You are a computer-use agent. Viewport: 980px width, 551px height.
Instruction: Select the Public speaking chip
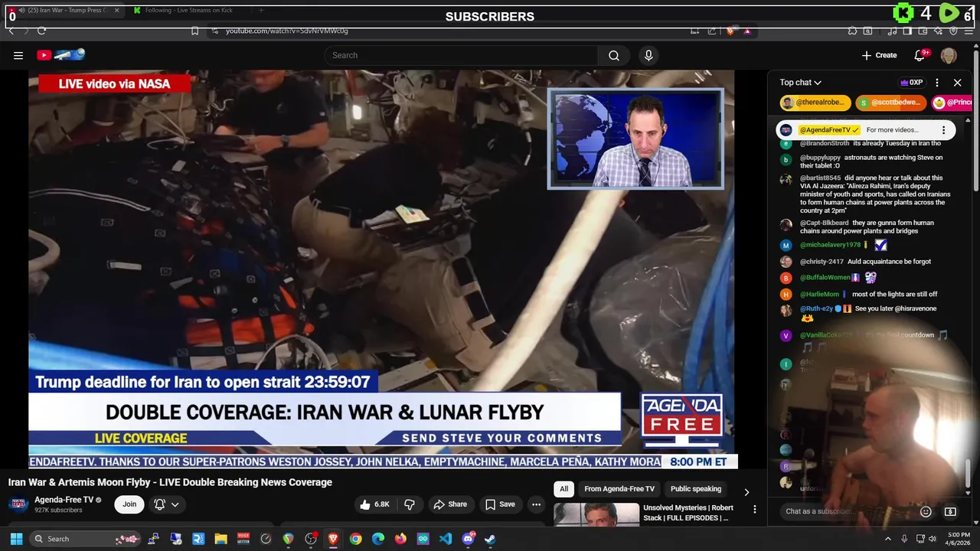click(696, 489)
